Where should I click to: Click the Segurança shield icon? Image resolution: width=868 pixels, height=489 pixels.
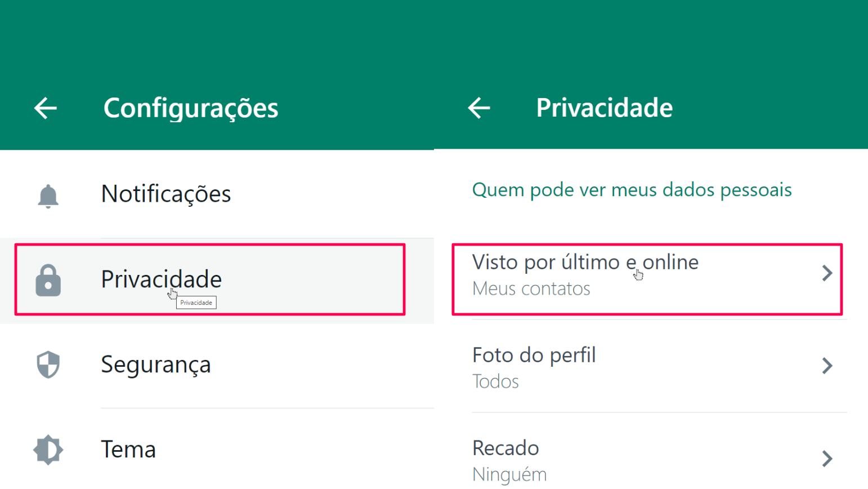pyautogui.click(x=48, y=365)
